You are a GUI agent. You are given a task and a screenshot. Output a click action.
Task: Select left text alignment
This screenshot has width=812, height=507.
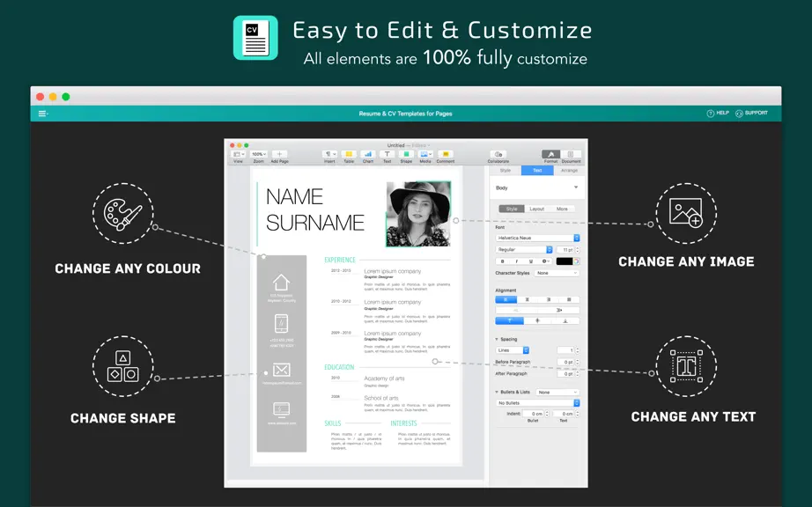(506, 299)
